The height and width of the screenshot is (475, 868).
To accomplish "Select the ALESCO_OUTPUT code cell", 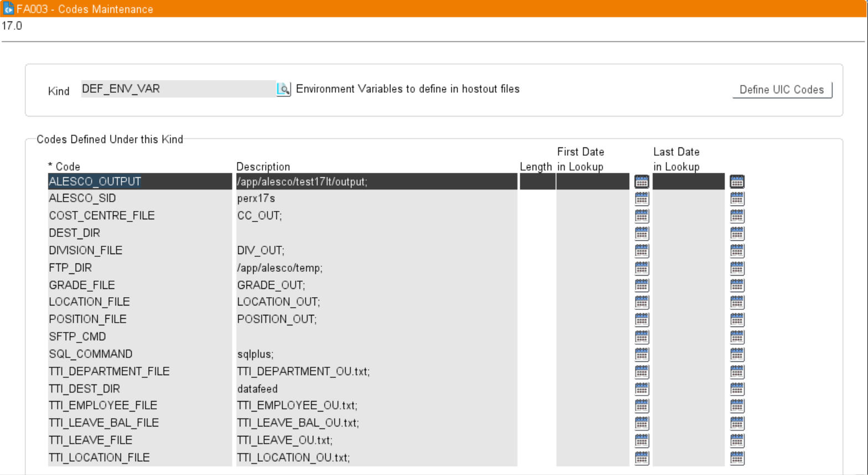I will [140, 181].
